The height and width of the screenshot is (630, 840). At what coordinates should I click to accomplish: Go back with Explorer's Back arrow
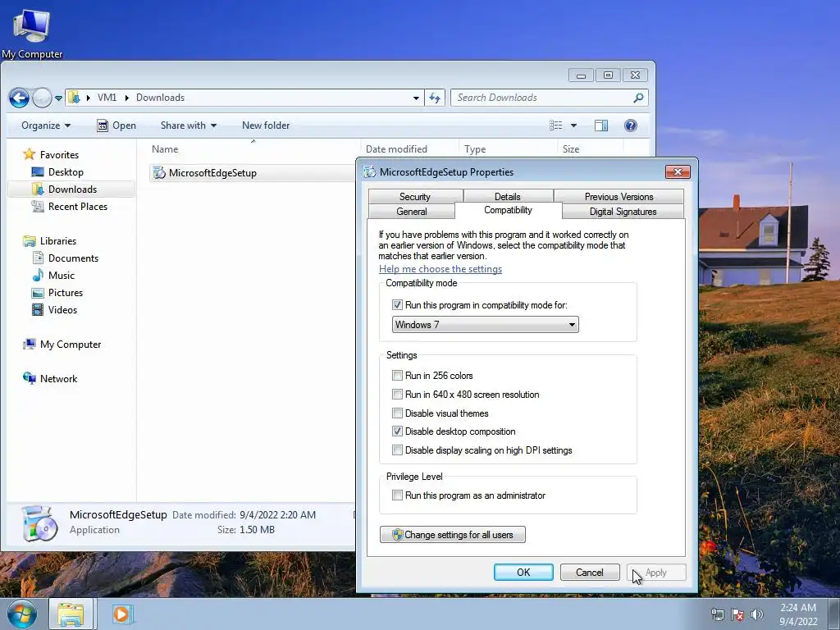click(20, 98)
